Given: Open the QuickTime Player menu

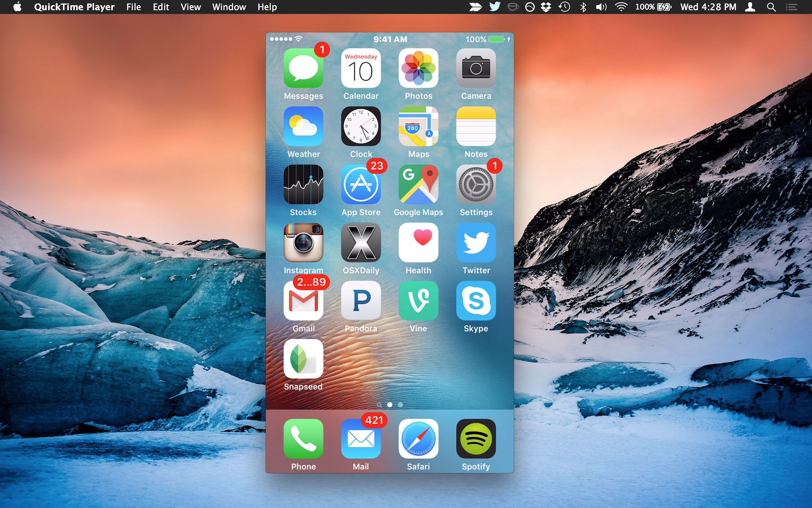Looking at the screenshot, I should click(74, 7).
